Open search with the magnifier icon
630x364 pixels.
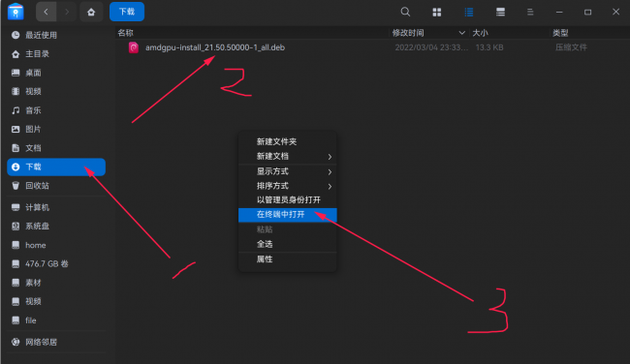405,12
